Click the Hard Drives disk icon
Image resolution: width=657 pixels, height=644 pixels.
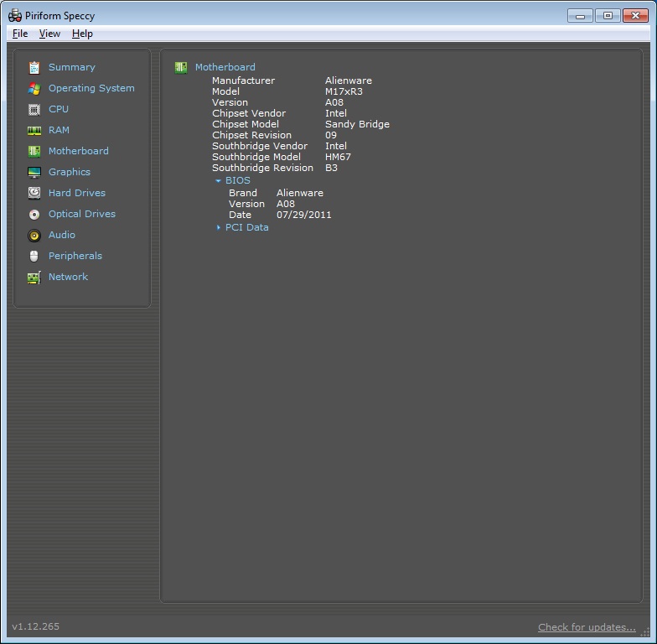(x=34, y=193)
